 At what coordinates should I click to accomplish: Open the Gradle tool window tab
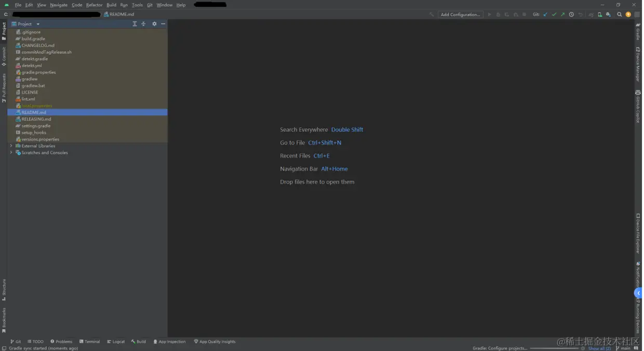tap(638, 31)
